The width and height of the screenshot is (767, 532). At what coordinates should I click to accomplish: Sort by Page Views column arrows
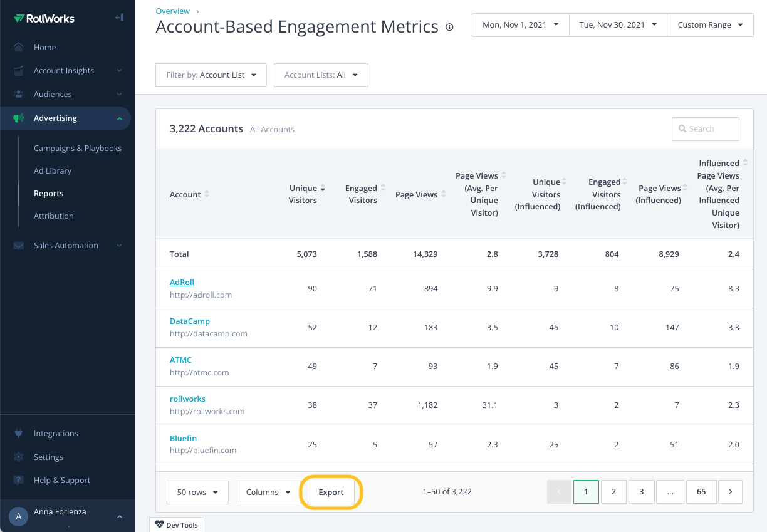point(444,194)
